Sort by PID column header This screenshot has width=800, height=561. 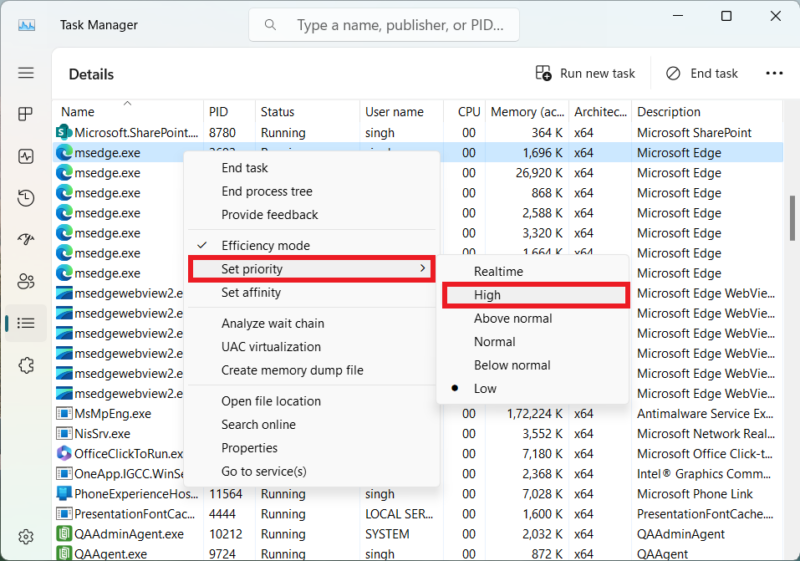(x=229, y=111)
